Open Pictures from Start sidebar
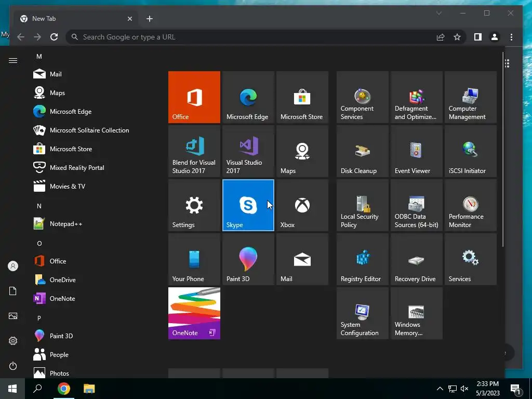532x399 pixels. pyautogui.click(x=13, y=316)
